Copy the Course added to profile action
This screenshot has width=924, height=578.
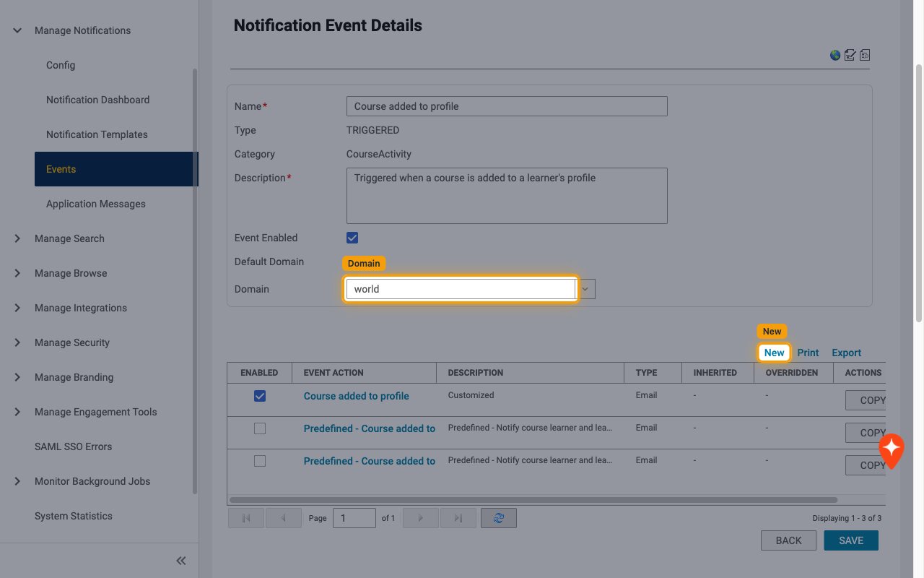866,400
